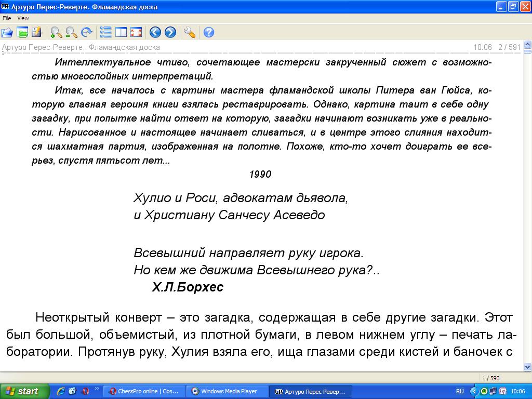Switch to Windows Media Player taskbar button
This screenshot has height=399, width=532.
(228, 391)
